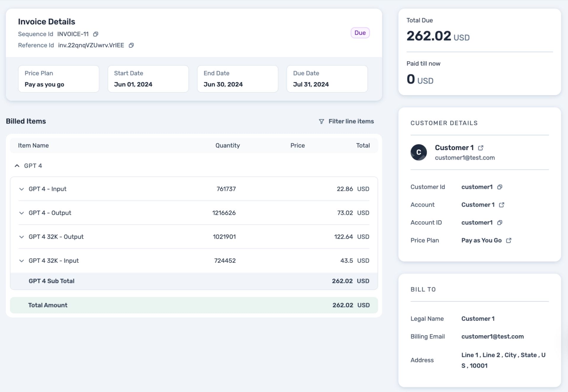Image resolution: width=568 pixels, height=392 pixels.
Task: Click the Pay as You Go plan text
Action: [481, 240]
